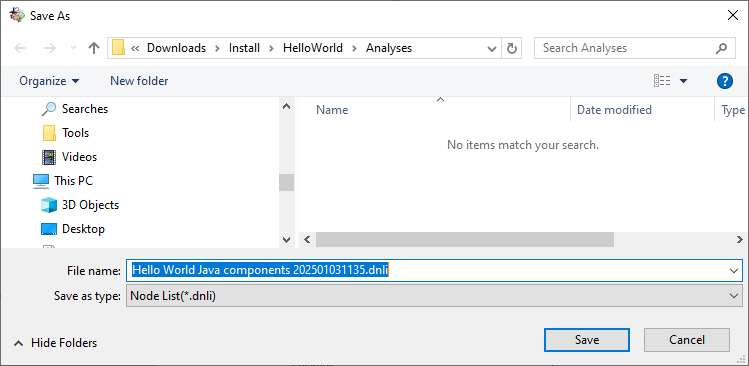Refresh the Analyses folder view
The image size is (749, 366).
pyautogui.click(x=512, y=48)
